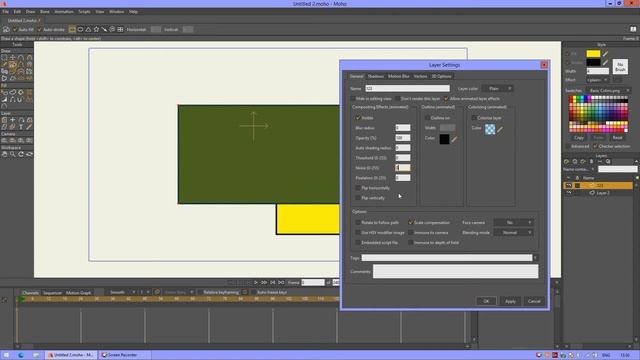Open the Swatches file dropdown
The height and width of the screenshot is (360, 640).
[608, 91]
